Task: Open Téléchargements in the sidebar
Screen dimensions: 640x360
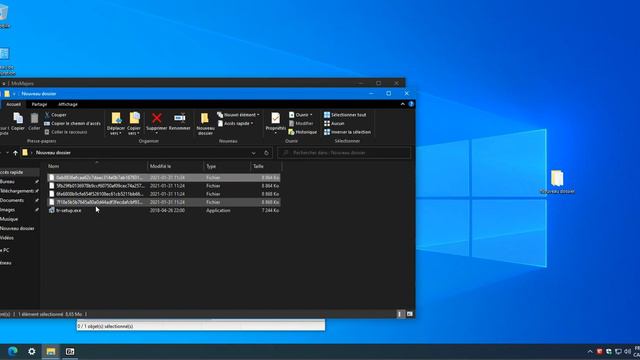Action: (x=17, y=191)
